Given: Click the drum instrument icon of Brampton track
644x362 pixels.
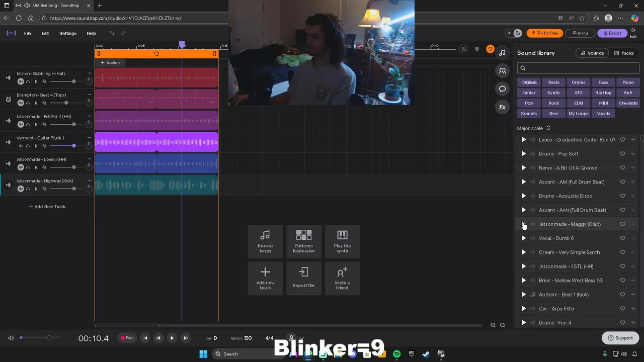Looking at the screenshot, I should [x=8, y=99].
